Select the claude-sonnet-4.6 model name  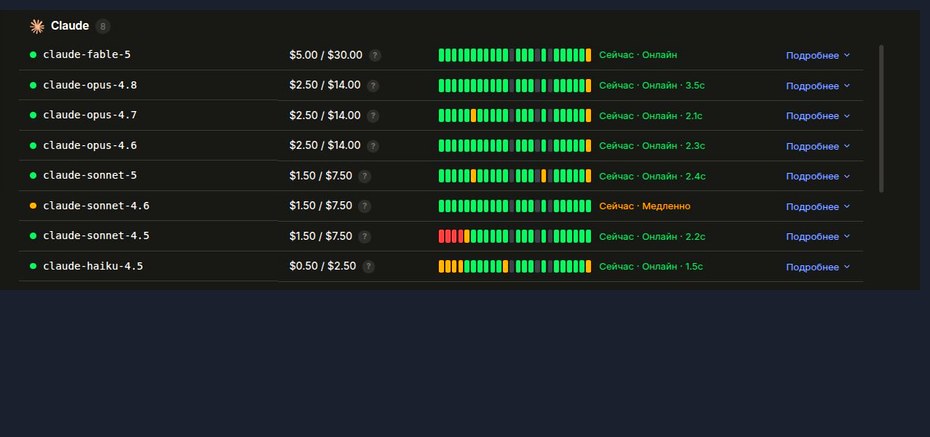(96, 206)
